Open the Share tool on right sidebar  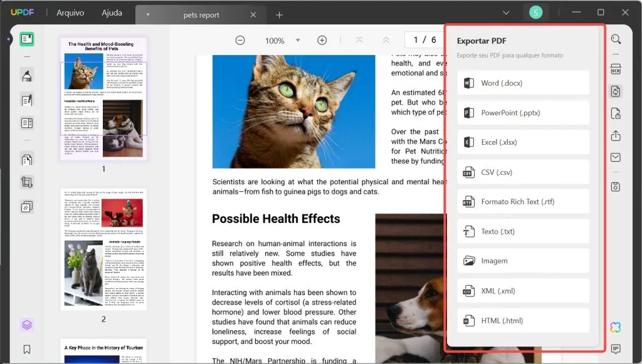616,135
